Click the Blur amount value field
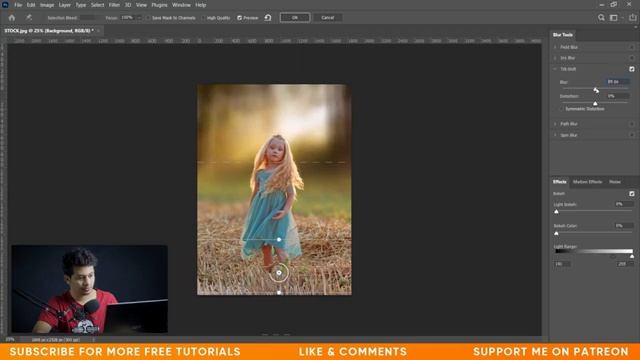 [618, 82]
